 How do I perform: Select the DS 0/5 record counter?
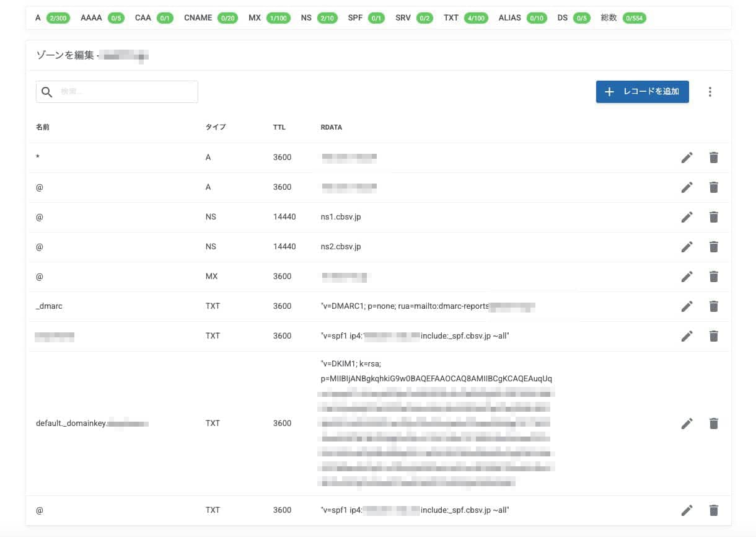click(573, 18)
